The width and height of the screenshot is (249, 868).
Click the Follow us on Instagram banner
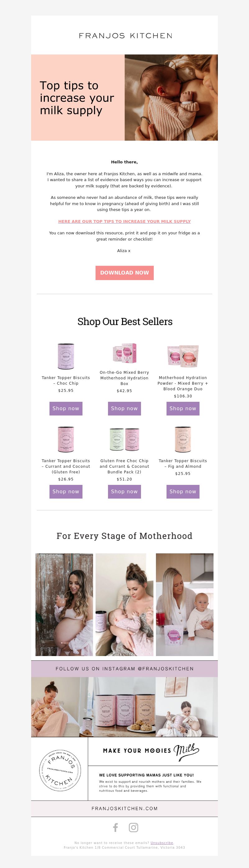pyautogui.click(x=124, y=669)
